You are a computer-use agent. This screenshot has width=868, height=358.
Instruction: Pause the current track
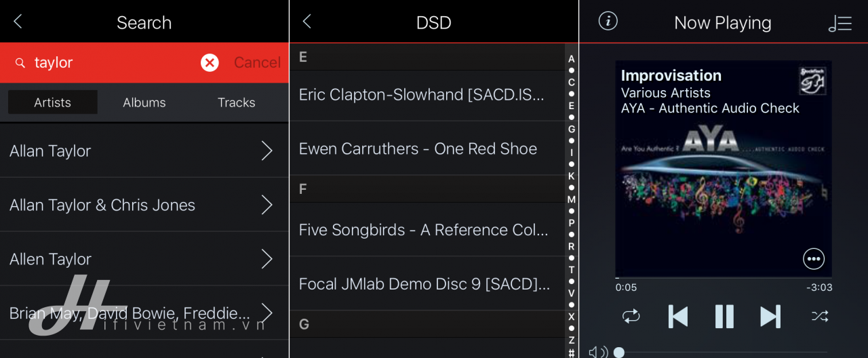click(x=724, y=316)
